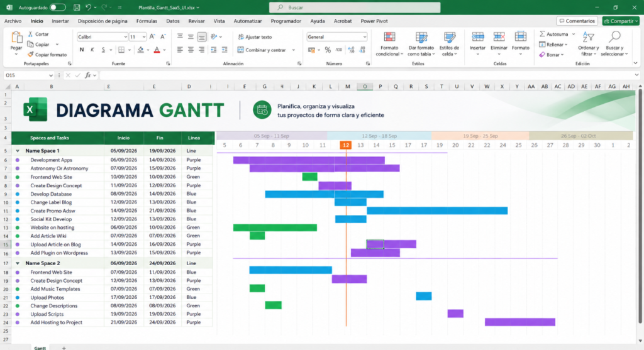
Task: Click the Formato cells icon
Action: click(x=520, y=37)
